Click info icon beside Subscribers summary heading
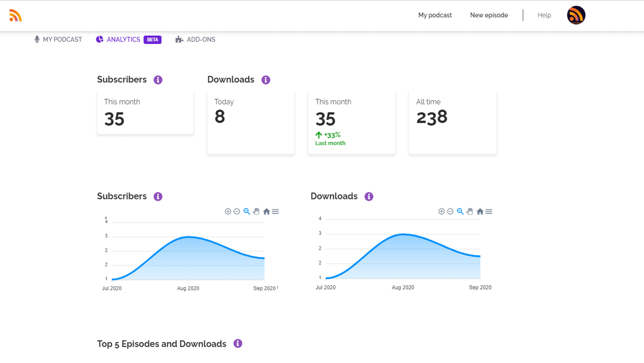The height and width of the screenshot is (363, 644). point(158,80)
